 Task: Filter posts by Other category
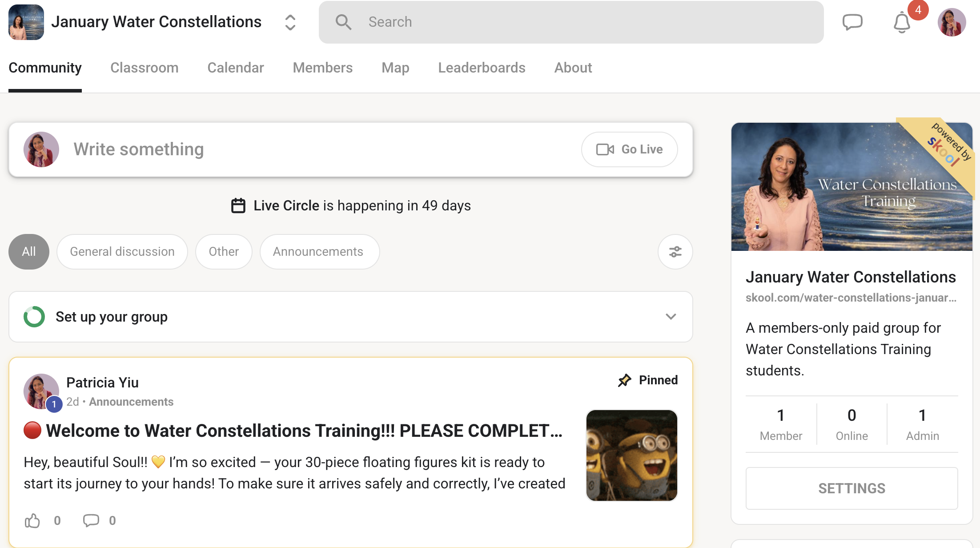(224, 252)
